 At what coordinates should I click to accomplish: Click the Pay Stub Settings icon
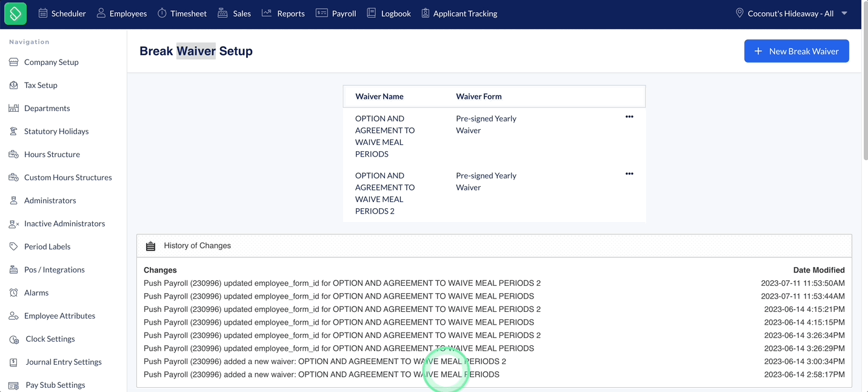[13, 385]
